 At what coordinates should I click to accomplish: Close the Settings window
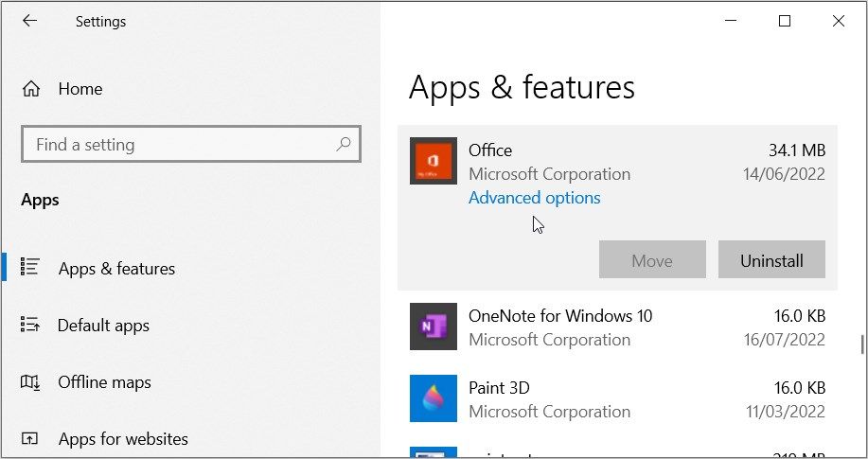coord(839,21)
